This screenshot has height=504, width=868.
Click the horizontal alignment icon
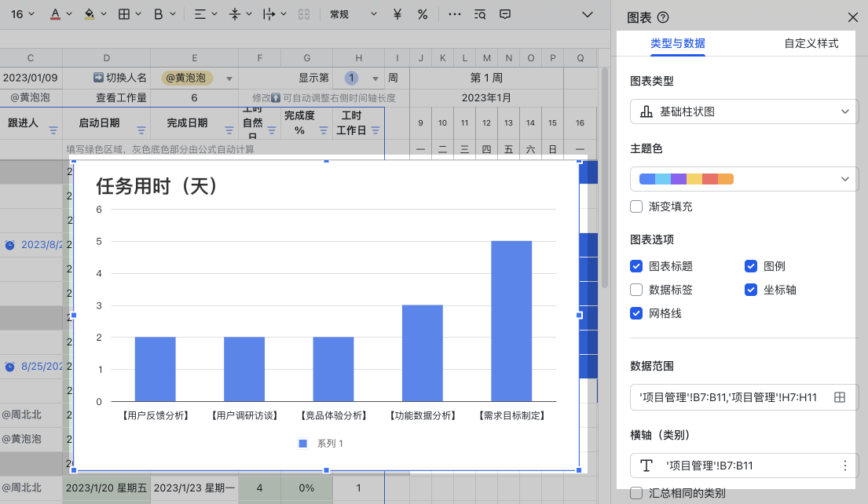(x=200, y=14)
